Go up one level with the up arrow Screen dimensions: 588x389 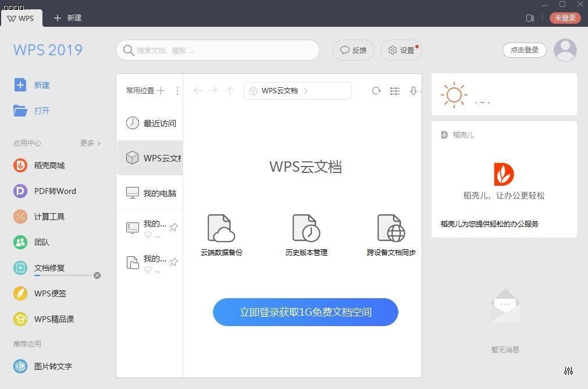click(x=230, y=90)
